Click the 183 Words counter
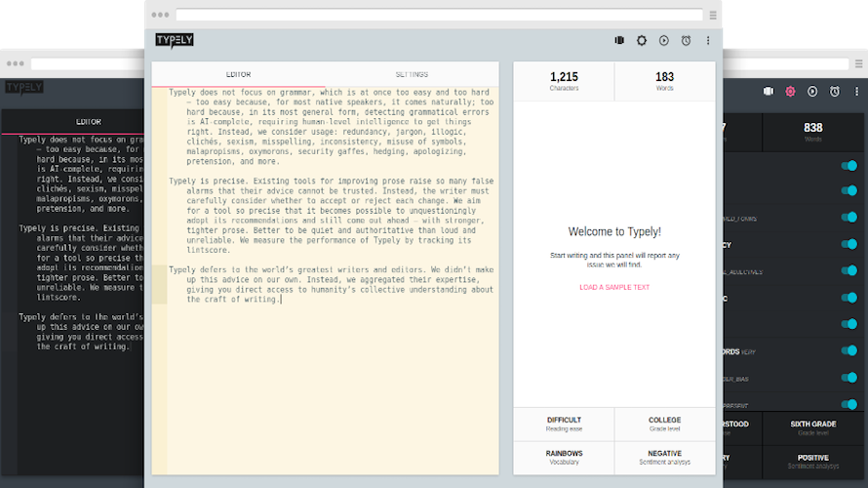This screenshot has height=488, width=868. pos(665,81)
